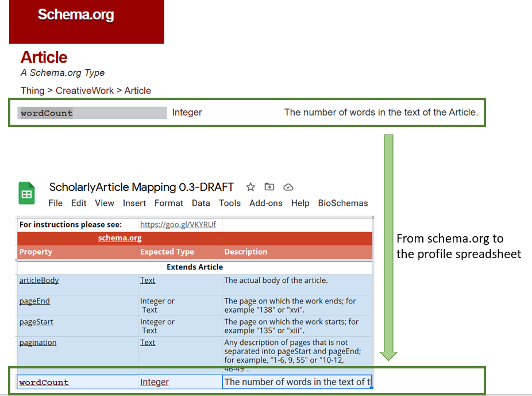Screen dimensions: 532x396
Task: Click the Schema.org header logo
Action: point(75,16)
